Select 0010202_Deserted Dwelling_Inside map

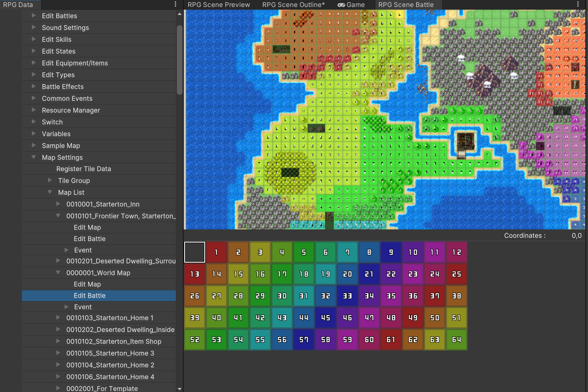point(99,330)
